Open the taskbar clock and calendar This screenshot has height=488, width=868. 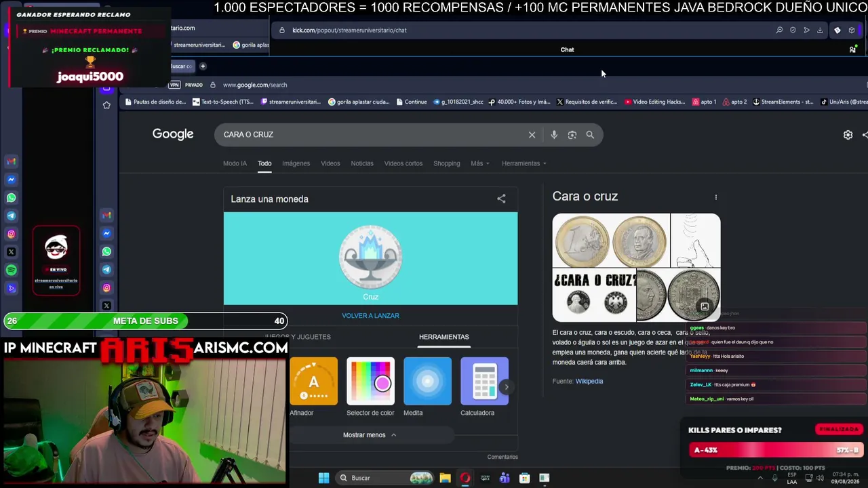(845, 478)
